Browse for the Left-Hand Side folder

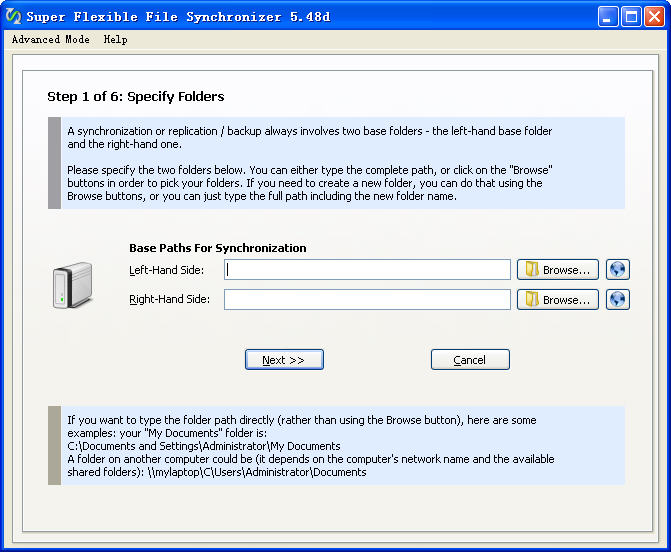[x=558, y=270]
